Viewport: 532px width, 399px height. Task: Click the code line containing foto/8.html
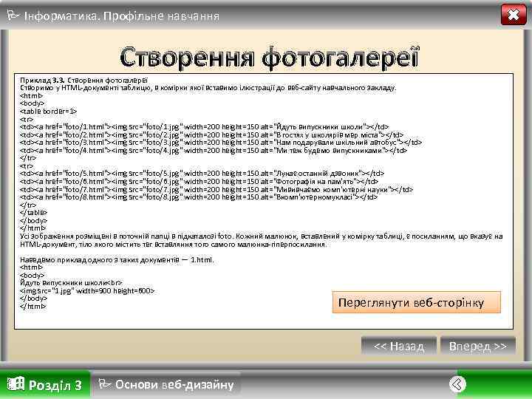199,197
